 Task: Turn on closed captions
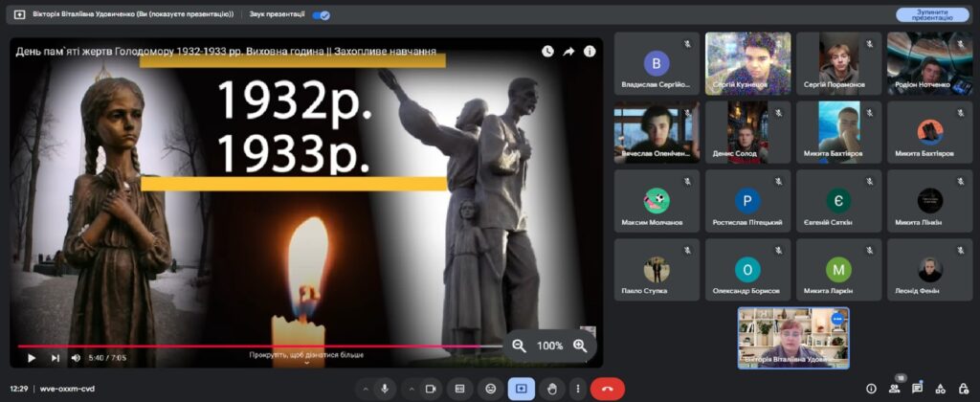[460, 389]
